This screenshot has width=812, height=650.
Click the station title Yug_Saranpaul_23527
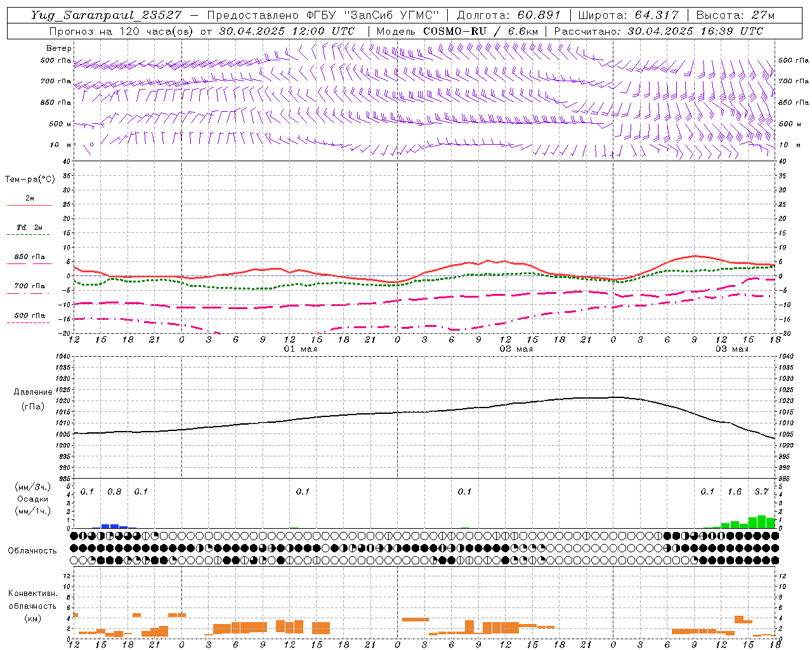[107, 15]
